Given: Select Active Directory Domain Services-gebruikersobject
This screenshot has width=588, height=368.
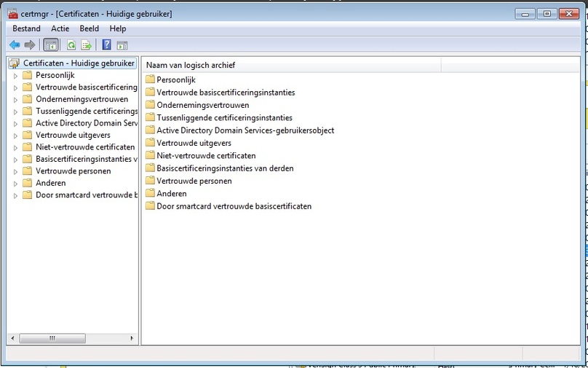Looking at the screenshot, I should pos(245,130).
